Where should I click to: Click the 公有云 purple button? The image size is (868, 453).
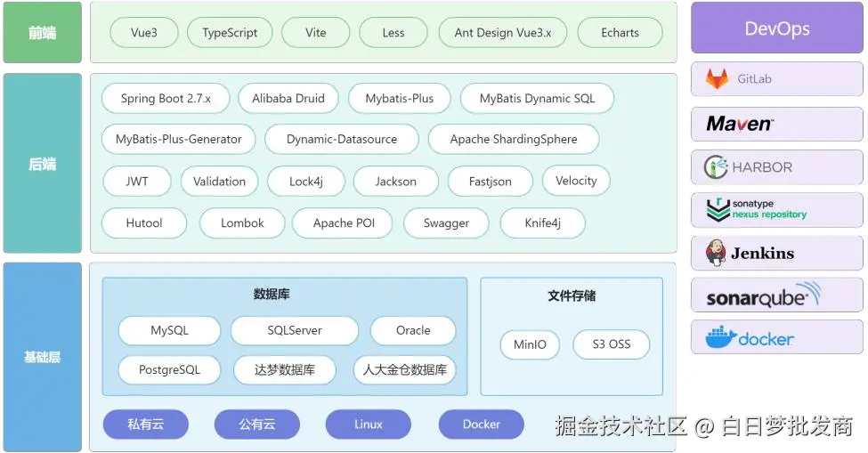(257, 425)
